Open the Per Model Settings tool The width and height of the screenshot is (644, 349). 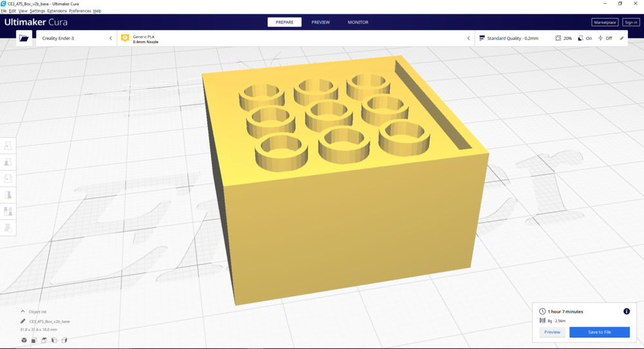click(x=8, y=211)
